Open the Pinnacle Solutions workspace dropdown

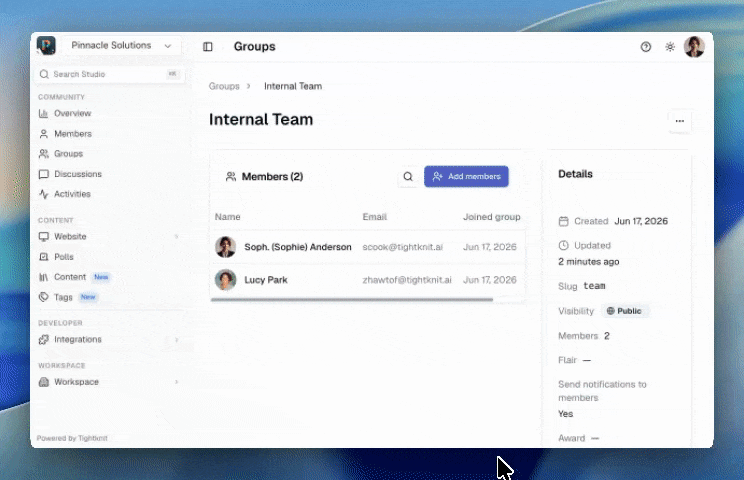(x=122, y=46)
